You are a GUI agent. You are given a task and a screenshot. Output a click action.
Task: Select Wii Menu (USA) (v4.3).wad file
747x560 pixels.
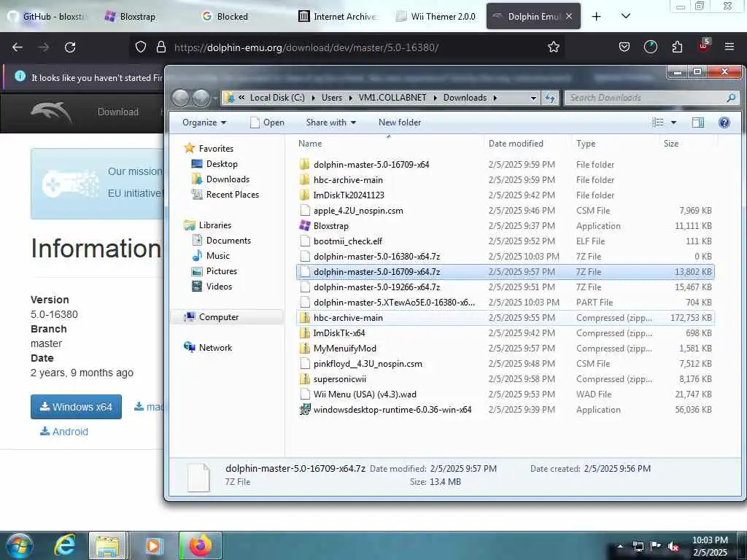coord(505,394)
